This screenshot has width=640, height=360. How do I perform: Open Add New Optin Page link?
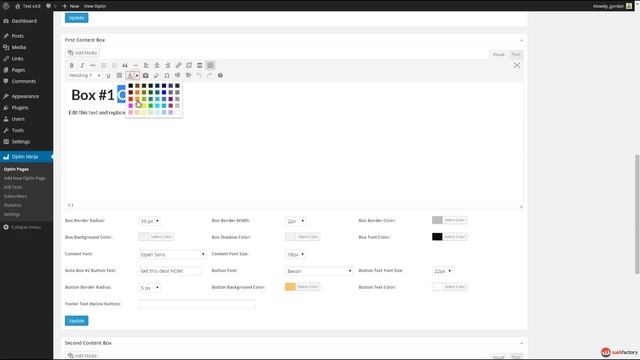click(24, 178)
